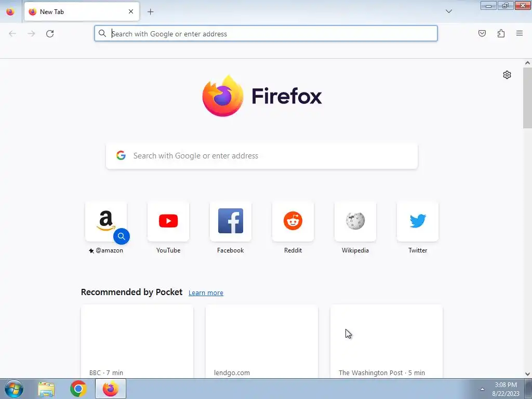Open the list all tabs chevron
The height and width of the screenshot is (399, 532).
tap(448, 11)
